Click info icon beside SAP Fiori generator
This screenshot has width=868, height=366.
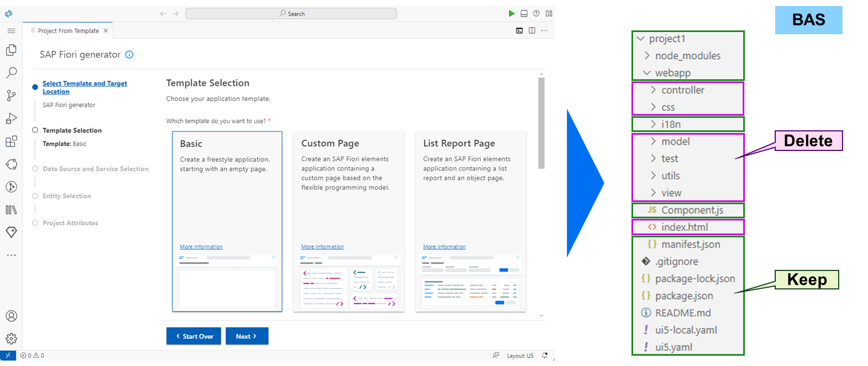pyautogui.click(x=129, y=54)
